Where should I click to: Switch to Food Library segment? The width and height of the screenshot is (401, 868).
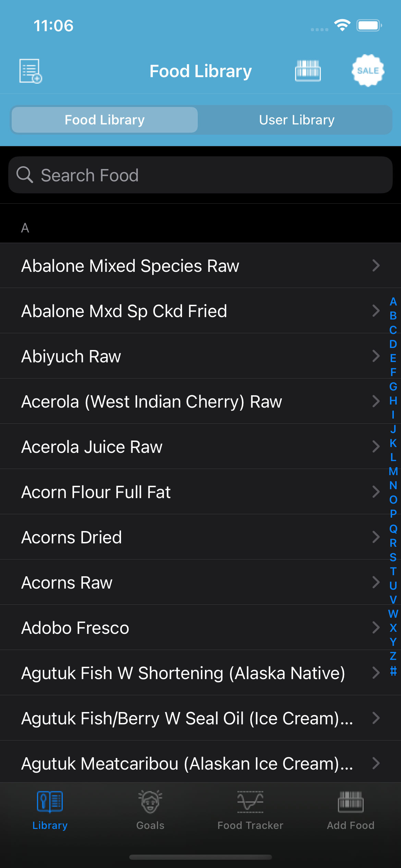click(x=105, y=120)
